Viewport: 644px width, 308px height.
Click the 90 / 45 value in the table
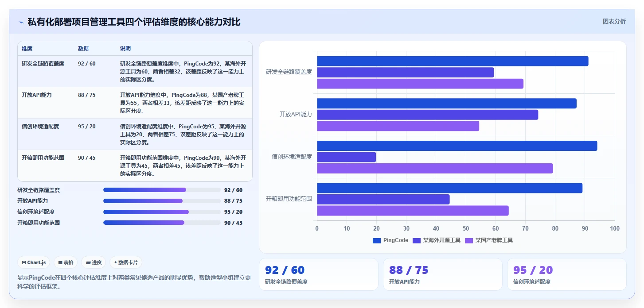click(x=86, y=158)
